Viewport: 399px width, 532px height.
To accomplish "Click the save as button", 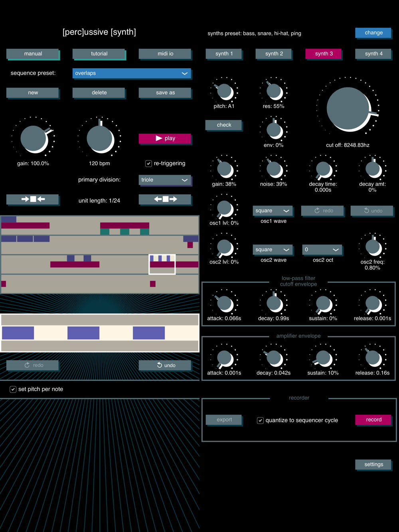I will point(165,93).
